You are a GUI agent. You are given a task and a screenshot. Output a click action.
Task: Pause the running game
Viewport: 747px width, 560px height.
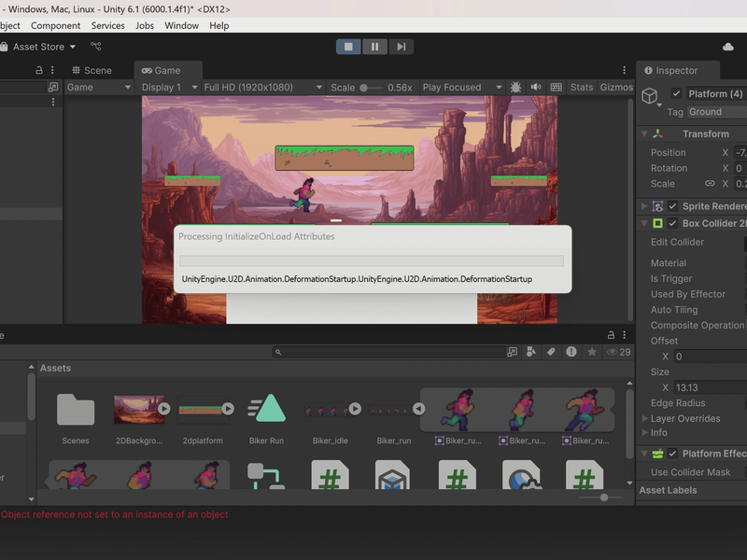[375, 47]
